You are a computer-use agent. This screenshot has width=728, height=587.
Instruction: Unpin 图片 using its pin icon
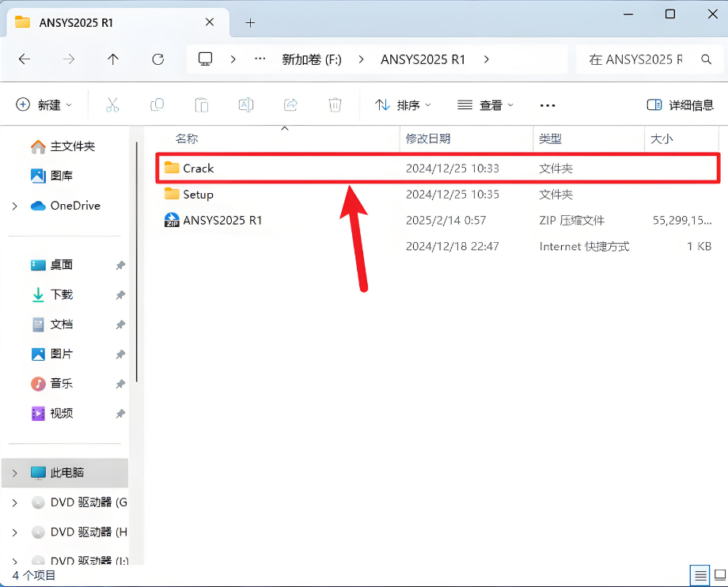[120, 354]
